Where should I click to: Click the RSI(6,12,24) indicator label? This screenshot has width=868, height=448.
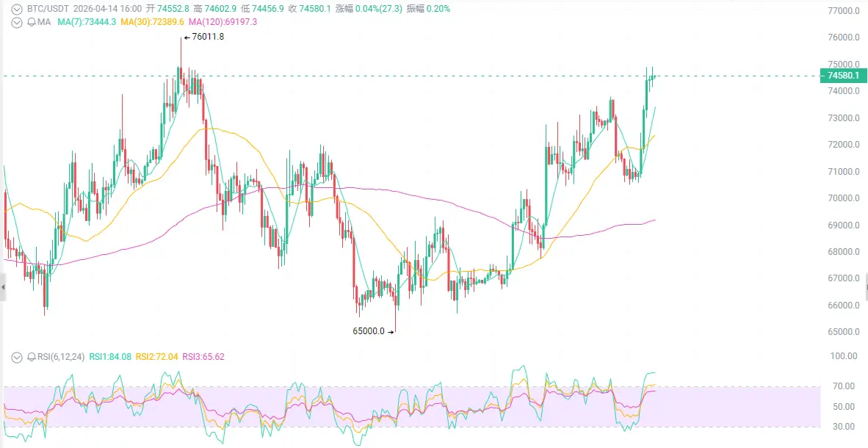[61, 357]
